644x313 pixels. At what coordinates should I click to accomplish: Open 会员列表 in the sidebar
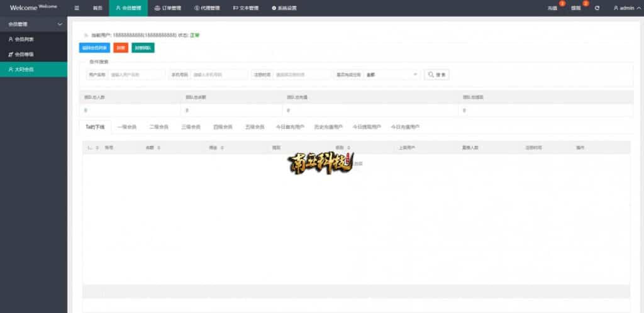(33, 40)
